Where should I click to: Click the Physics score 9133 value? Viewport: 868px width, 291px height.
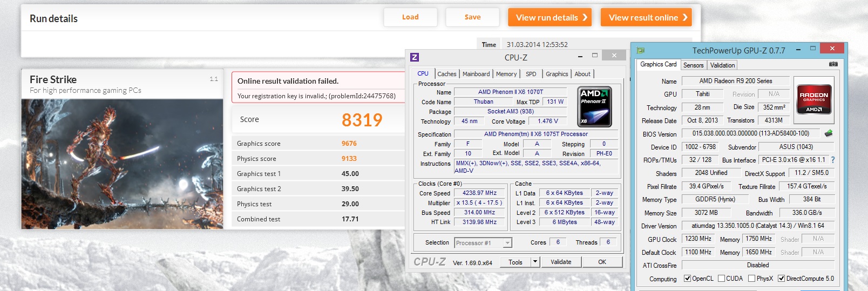349,159
